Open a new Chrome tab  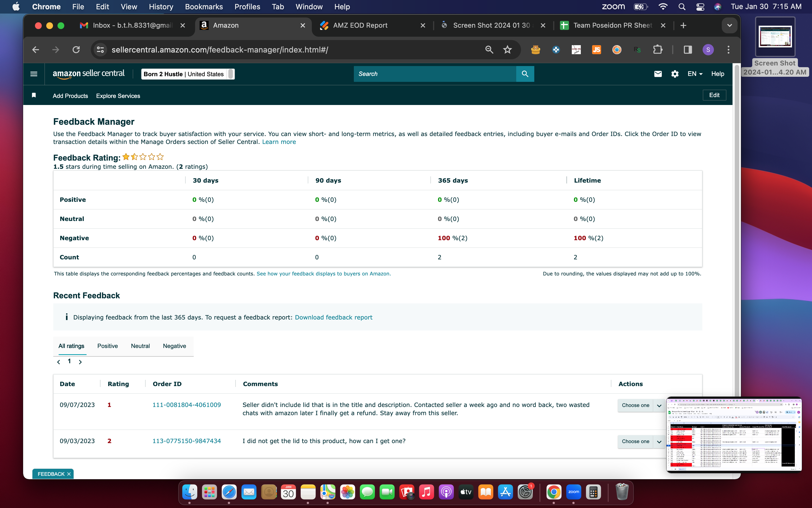pyautogui.click(x=683, y=25)
